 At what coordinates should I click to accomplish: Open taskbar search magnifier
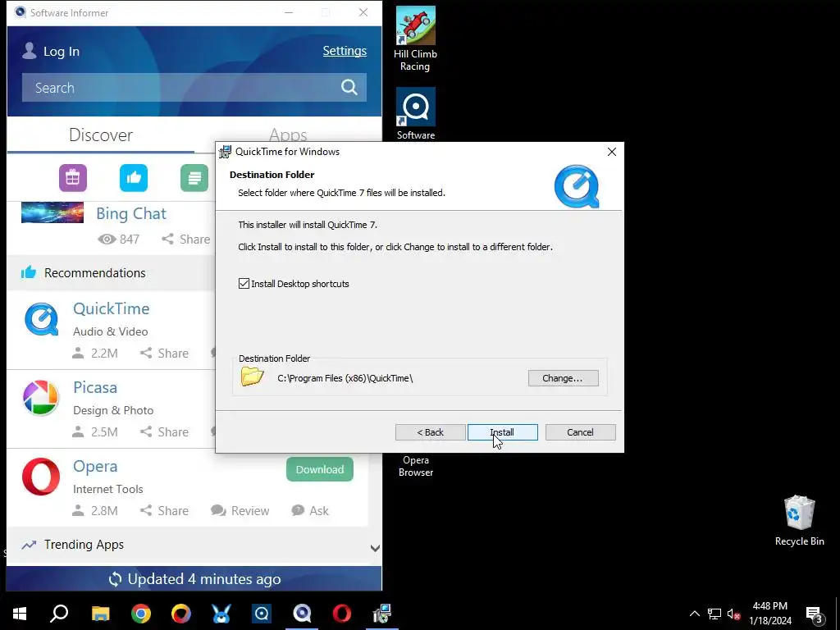pyautogui.click(x=59, y=614)
